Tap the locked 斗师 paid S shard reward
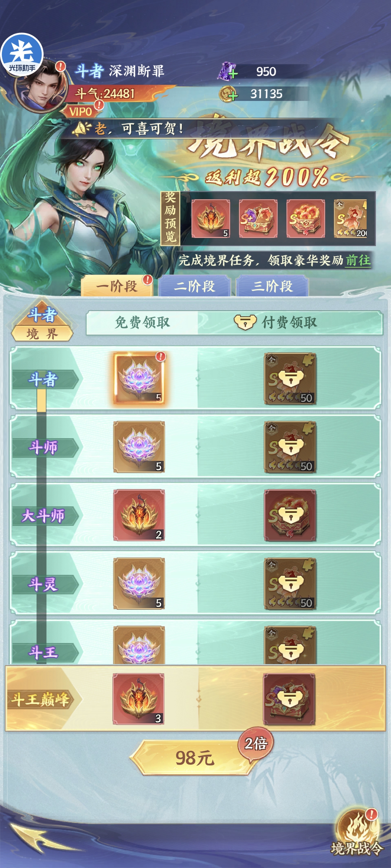The height and width of the screenshot is (868, 391). point(290,447)
